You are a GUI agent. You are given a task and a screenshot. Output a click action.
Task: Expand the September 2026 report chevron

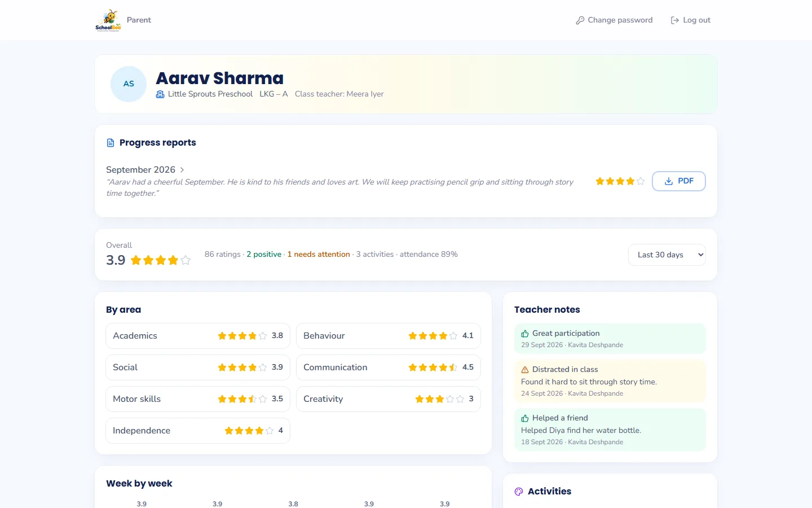coord(182,170)
